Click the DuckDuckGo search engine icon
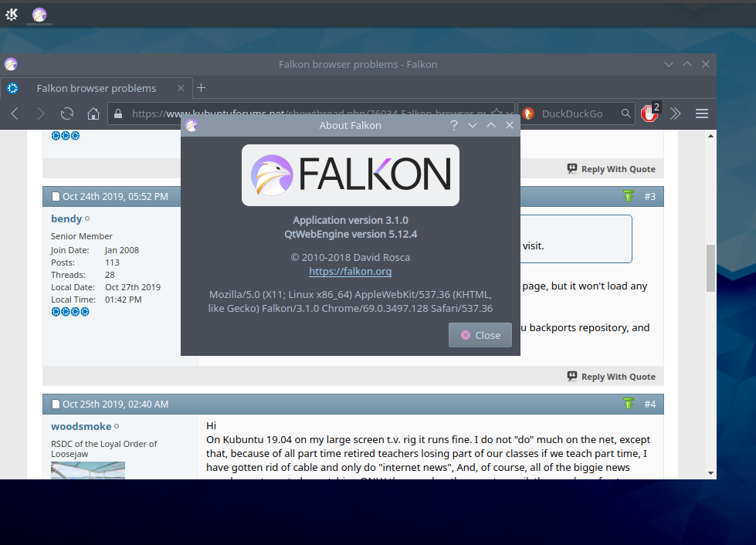 coord(528,113)
